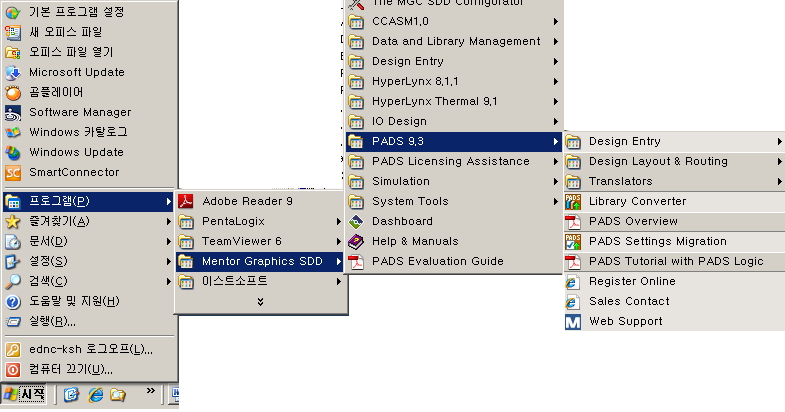
Task: Expand the TeamViewer 6 submenu arrow
Action: (339, 241)
